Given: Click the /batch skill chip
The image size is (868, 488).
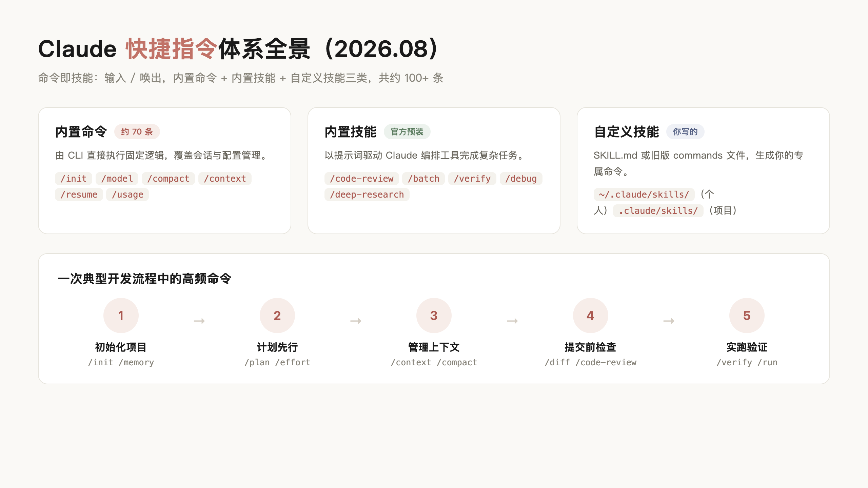Looking at the screenshot, I should click(423, 179).
